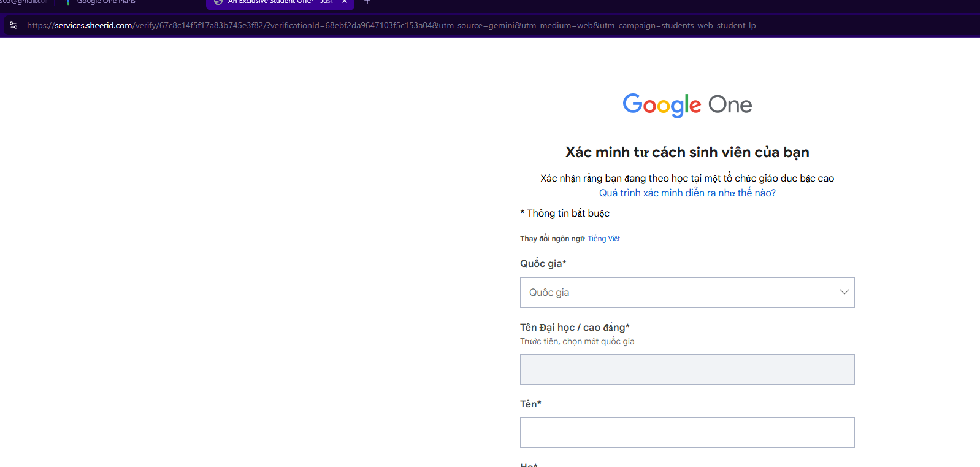Click the 'Thay đổi ngôn ngữ' label text
Image resolution: width=980 pixels, height=467 pixels.
pyautogui.click(x=552, y=239)
